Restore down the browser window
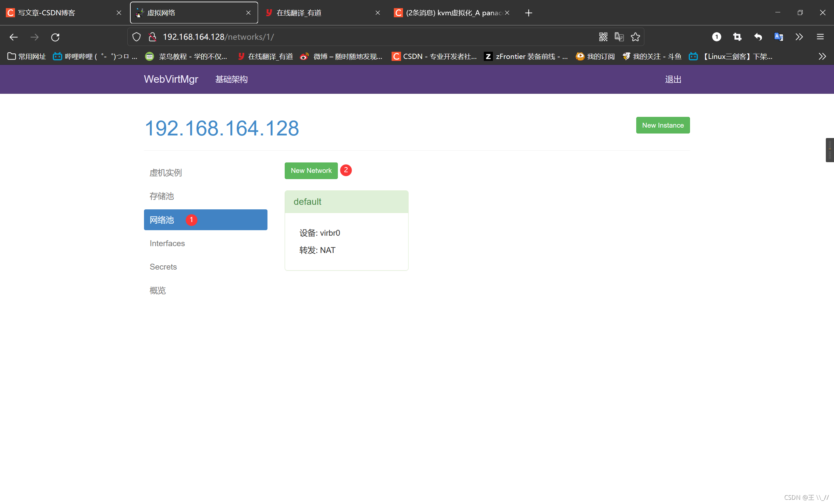The height and width of the screenshot is (504, 834). coord(800,12)
